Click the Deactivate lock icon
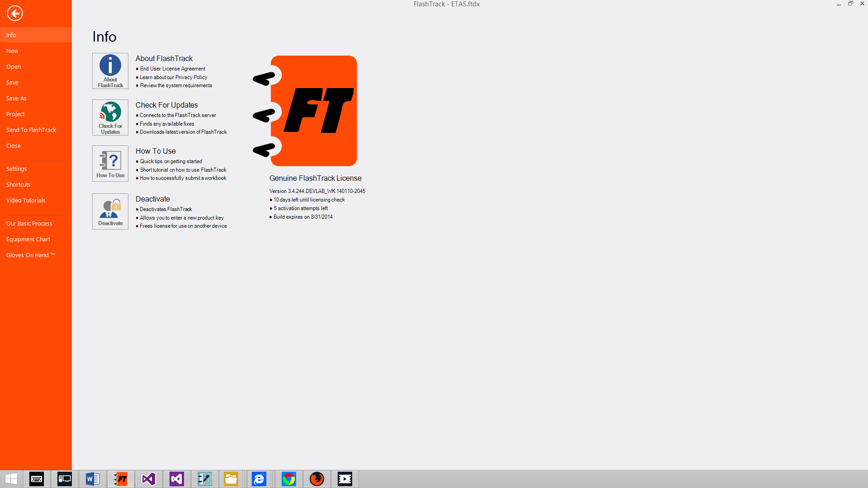Image resolution: width=868 pixels, height=488 pixels. point(110,211)
